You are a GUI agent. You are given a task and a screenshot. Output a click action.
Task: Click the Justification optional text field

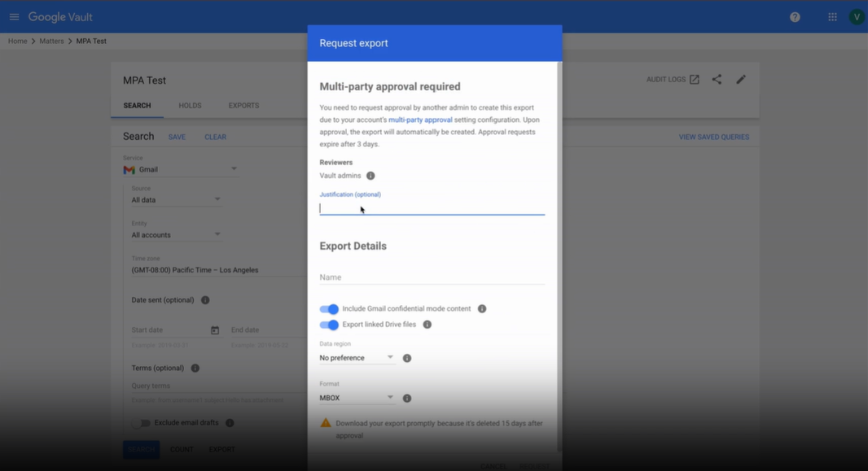click(x=432, y=207)
